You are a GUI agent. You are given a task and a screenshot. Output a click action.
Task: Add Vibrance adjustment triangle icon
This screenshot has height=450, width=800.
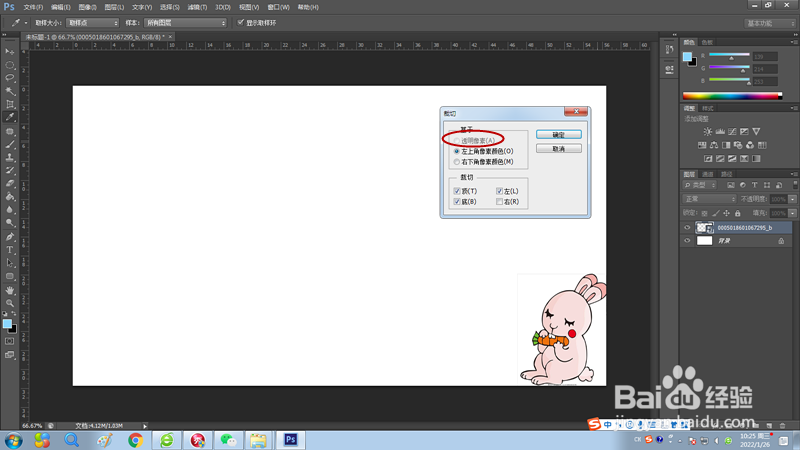pos(756,132)
